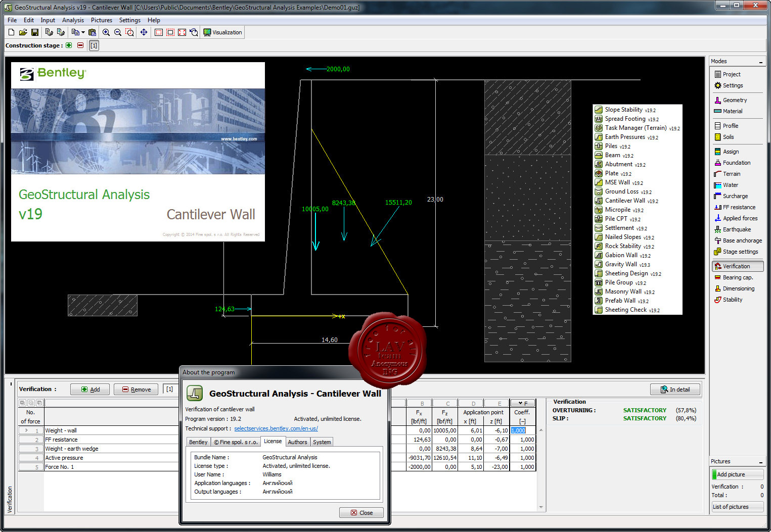The image size is (771, 532).
Task: Click the Visualization toolbar button
Action: [x=223, y=32]
